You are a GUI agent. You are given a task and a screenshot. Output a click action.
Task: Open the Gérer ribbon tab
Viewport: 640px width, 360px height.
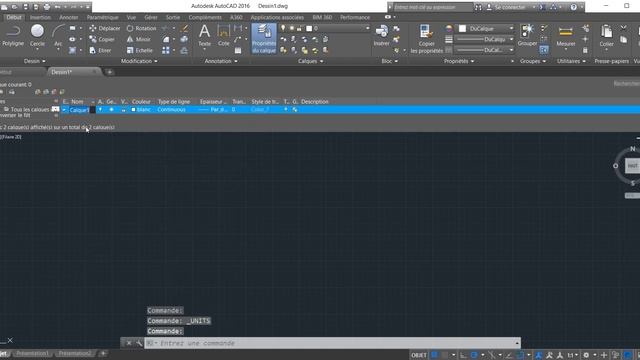pos(151,17)
